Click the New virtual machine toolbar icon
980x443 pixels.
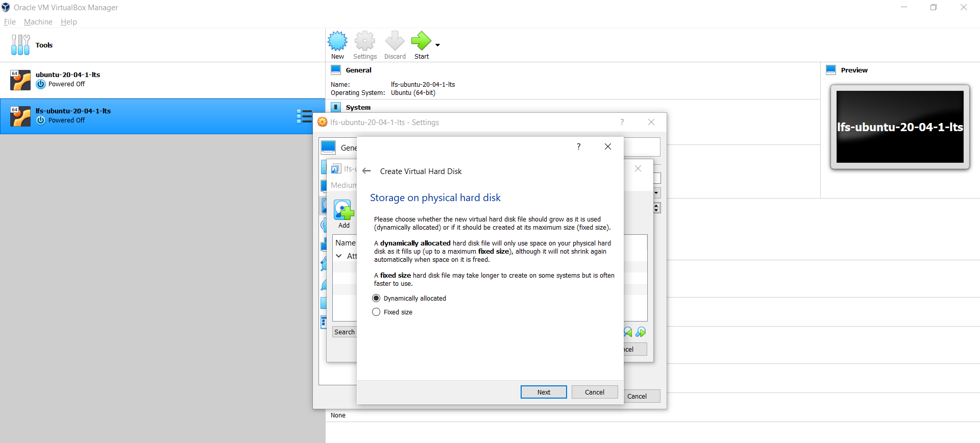337,45
